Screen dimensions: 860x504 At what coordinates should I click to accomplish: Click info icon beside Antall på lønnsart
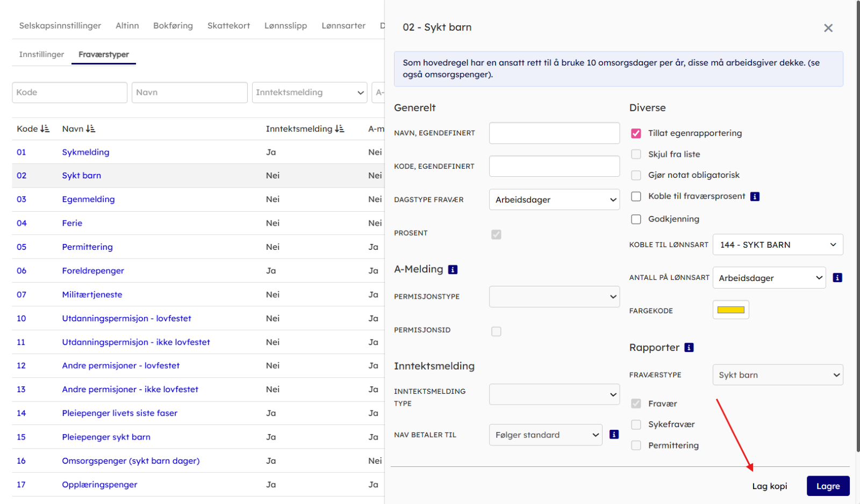pyautogui.click(x=837, y=278)
